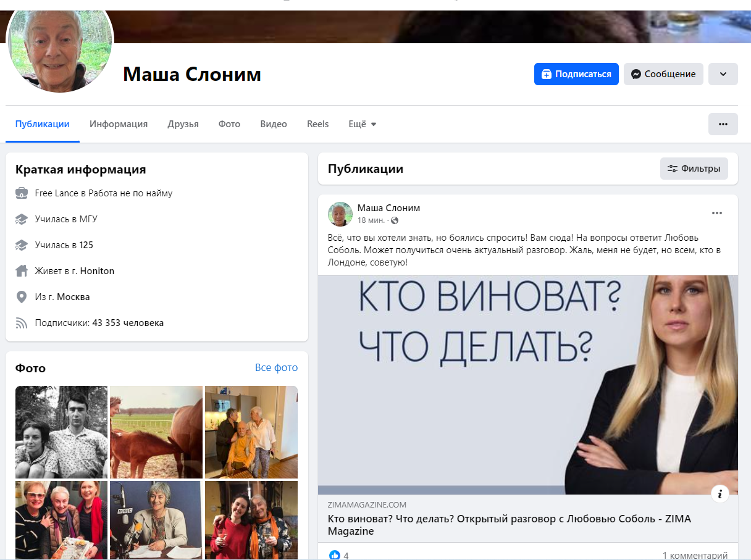Open the Reels tab
Viewport: 751px width, 560px height.
point(318,124)
